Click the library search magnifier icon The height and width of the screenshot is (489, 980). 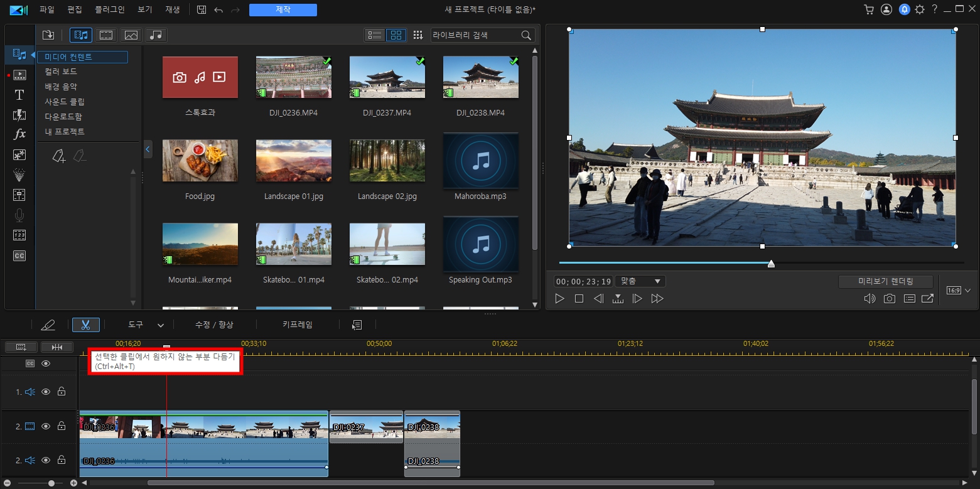coord(527,35)
